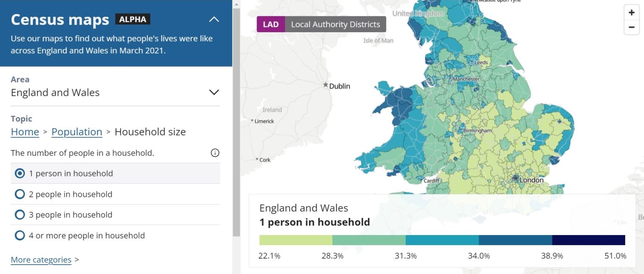644x274 pixels.
Task: Click the zoom in icon on the map
Action: 631,12
